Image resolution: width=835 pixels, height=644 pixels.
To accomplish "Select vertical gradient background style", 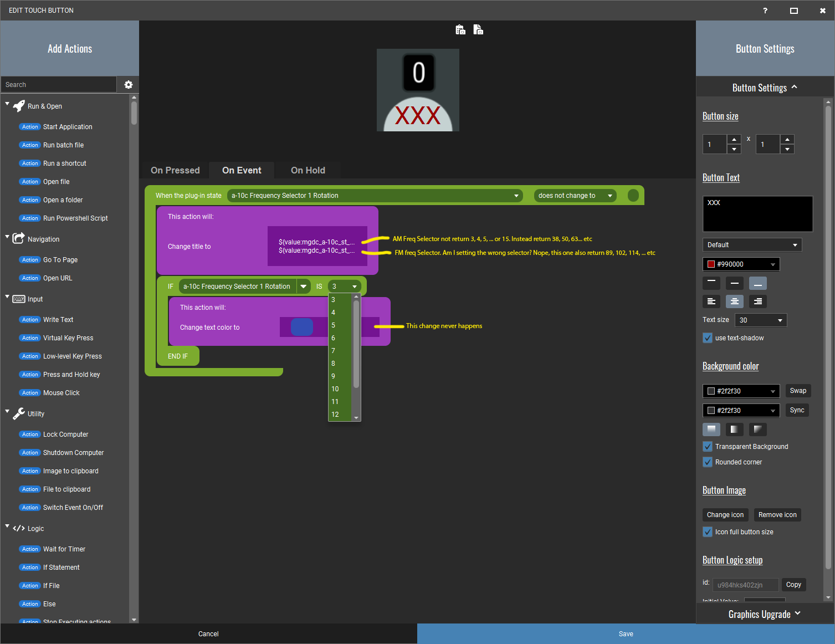I will pyautogui.click(x=711, y=429).
